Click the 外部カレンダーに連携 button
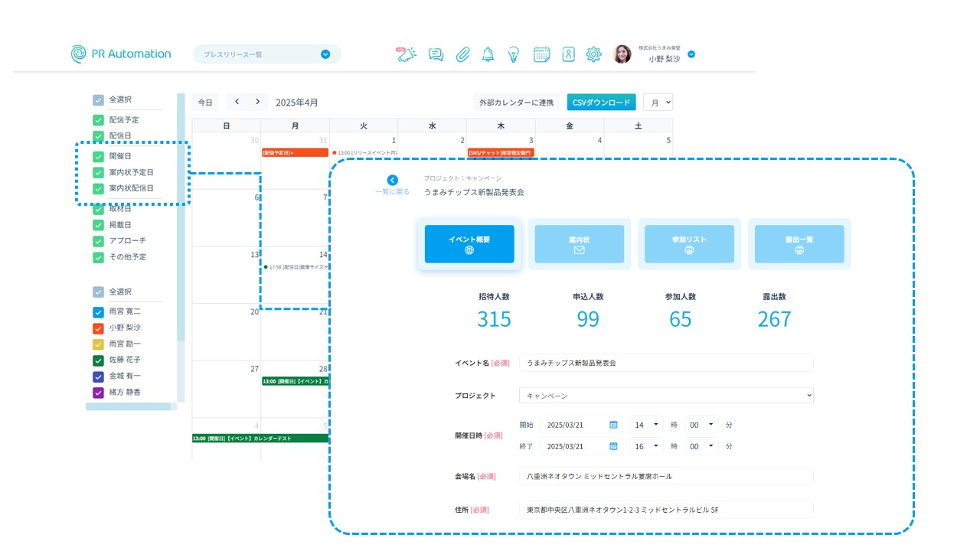Image resolution: width=980 pixels, height=551 pixels. [x=515, y=103]
